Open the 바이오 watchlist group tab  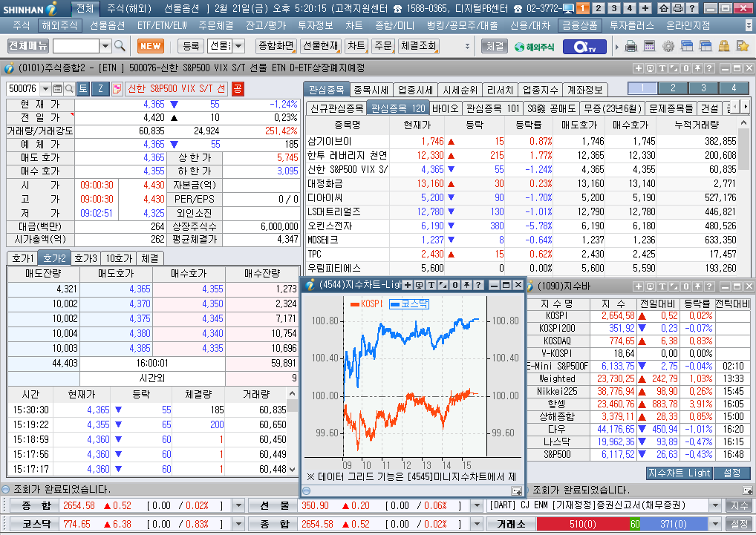click(x=445, y=108)
